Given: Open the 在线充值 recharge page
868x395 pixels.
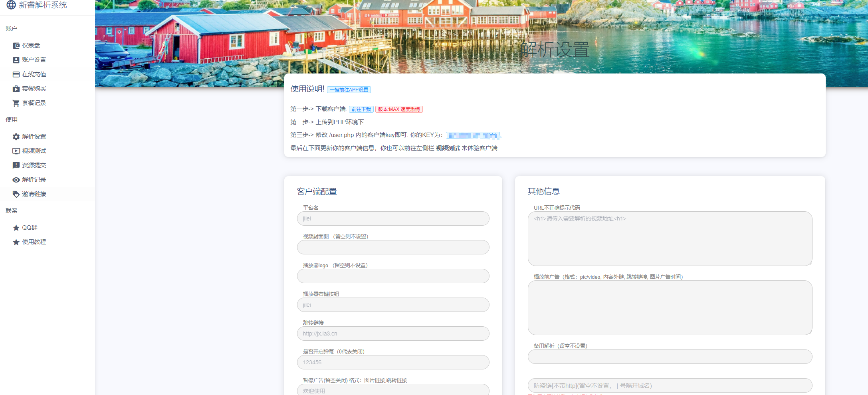Looking at the screenshot, I should [x=34, y=74].
